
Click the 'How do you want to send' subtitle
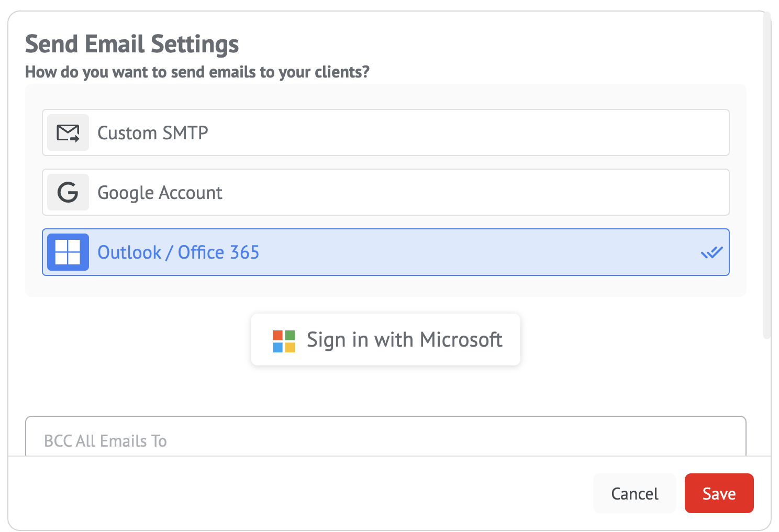pyautogui.click(x=197, y=72)
